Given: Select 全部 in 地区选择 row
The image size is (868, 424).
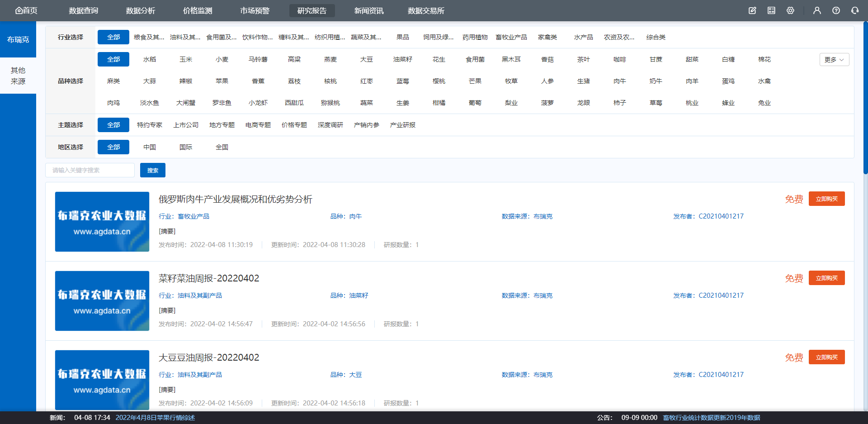Looking at the screenshot, I should (x=113, y=147).
